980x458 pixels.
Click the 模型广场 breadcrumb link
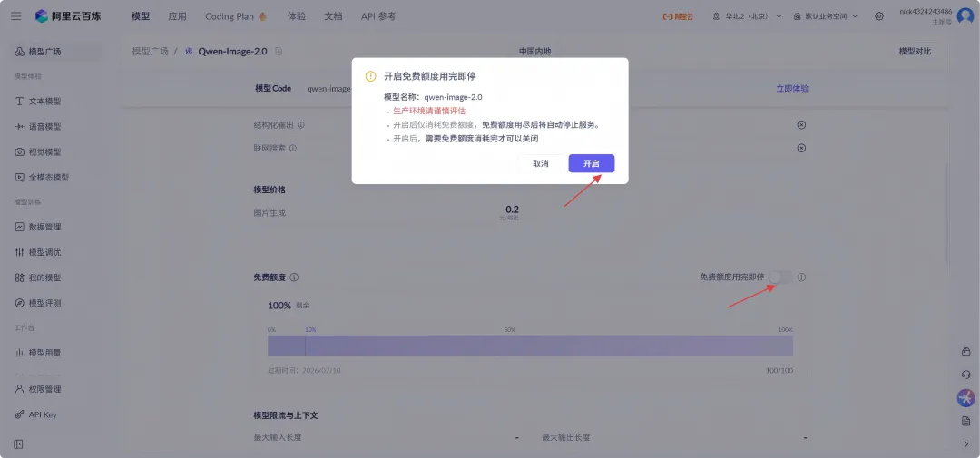[x=150, y=51]
